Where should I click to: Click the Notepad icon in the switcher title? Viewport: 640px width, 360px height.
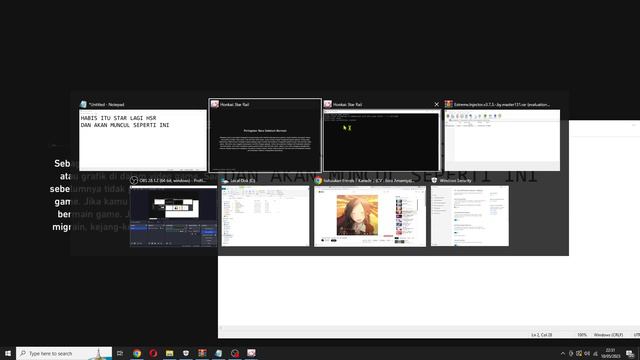pyautogui.click(x=83, y=104)
